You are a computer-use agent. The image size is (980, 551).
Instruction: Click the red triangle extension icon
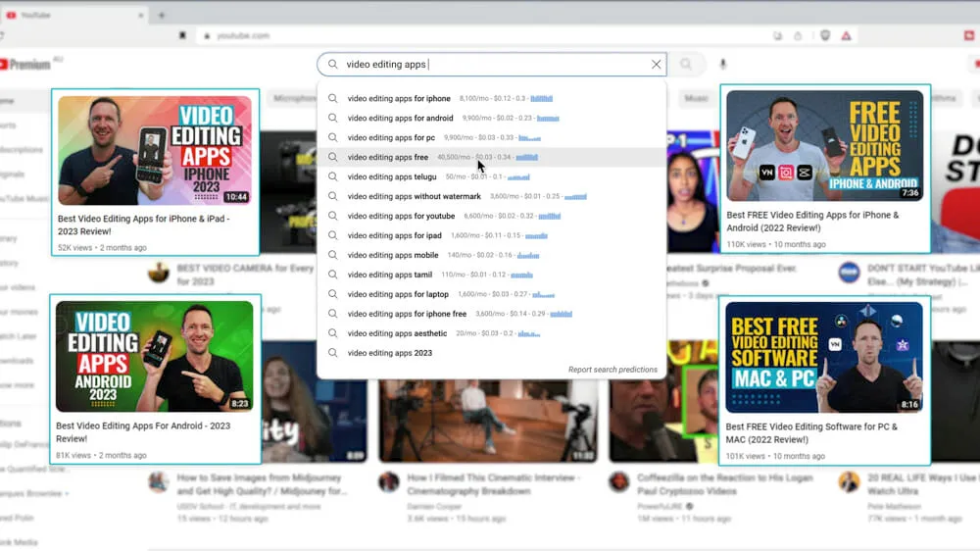coord(846,36)
